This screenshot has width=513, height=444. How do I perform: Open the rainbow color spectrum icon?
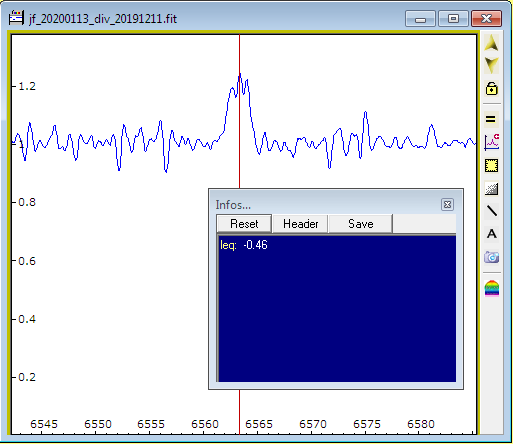pyautogui.click(x=492, y=288)
